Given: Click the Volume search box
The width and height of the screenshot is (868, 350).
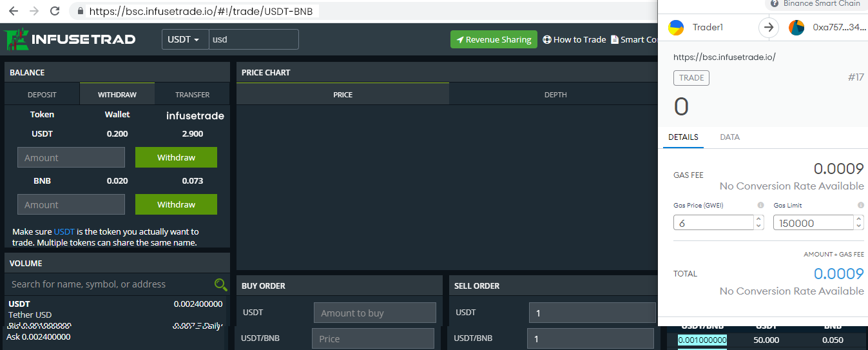Looking at the screenshot, I should click(110, 284).
